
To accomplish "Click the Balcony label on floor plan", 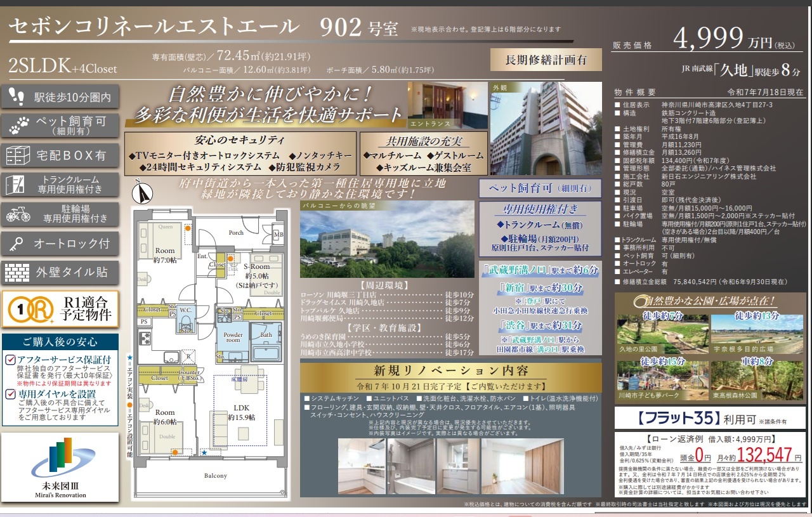I will coord(216,476).
